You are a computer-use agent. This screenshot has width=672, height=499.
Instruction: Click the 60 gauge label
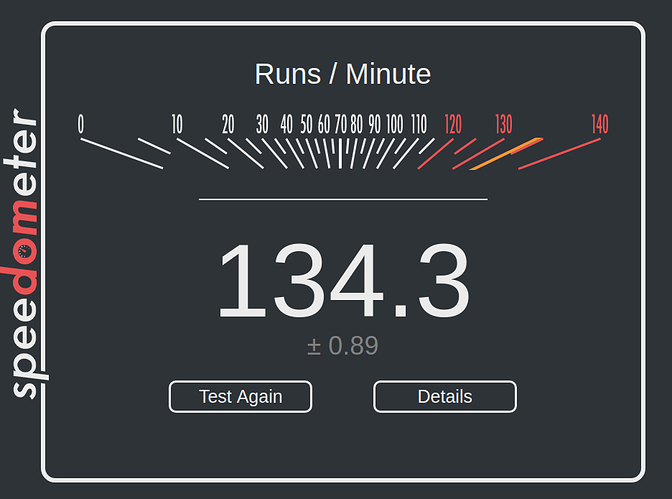pos(324,124)
